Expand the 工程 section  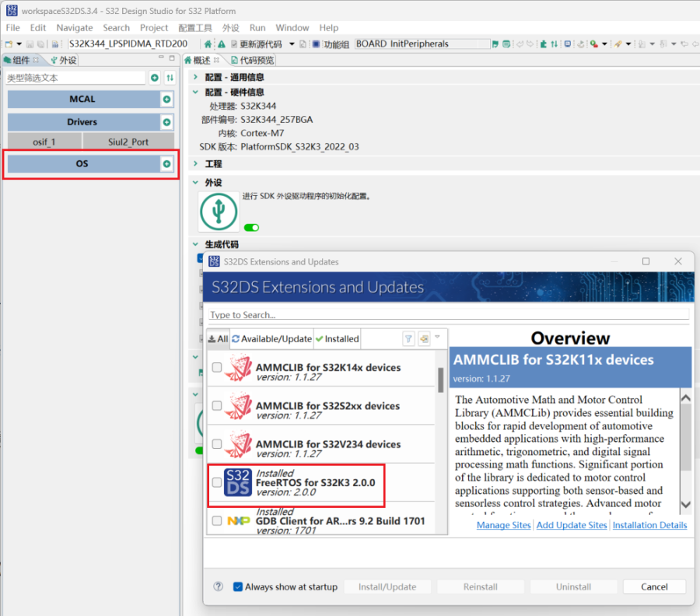point(195,164)
